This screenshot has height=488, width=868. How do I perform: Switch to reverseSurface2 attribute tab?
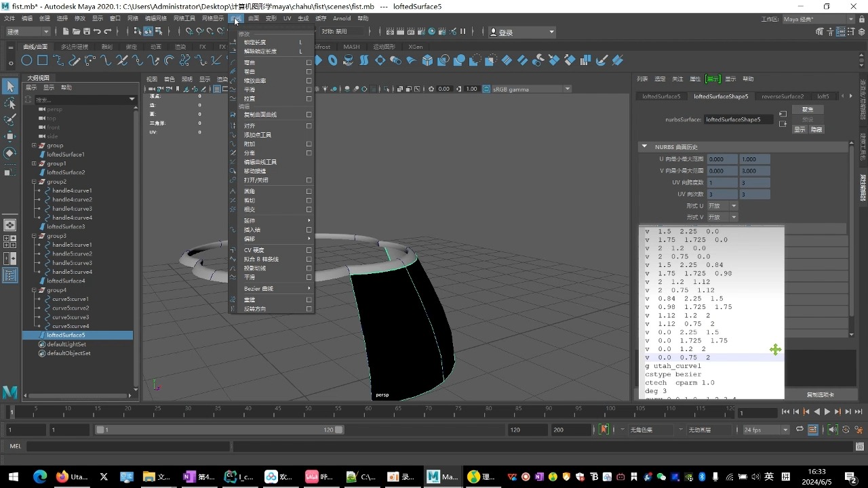coord(783,96)
